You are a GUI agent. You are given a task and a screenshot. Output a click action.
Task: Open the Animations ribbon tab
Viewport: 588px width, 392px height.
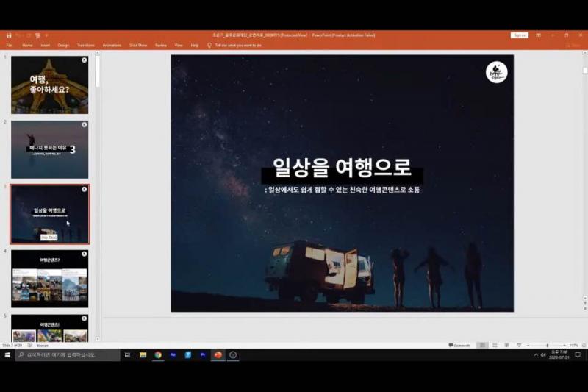point(112,45)
